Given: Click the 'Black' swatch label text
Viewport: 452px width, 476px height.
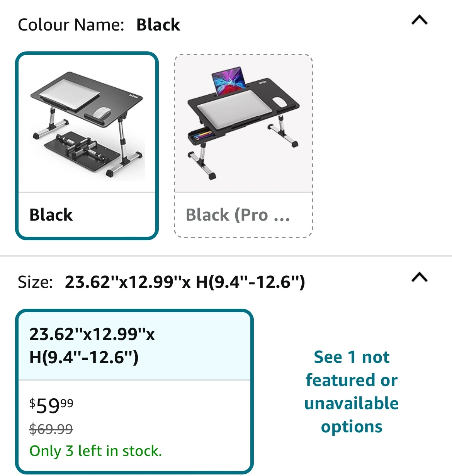Looking at the screenshot, I should (x=51, y=215).
